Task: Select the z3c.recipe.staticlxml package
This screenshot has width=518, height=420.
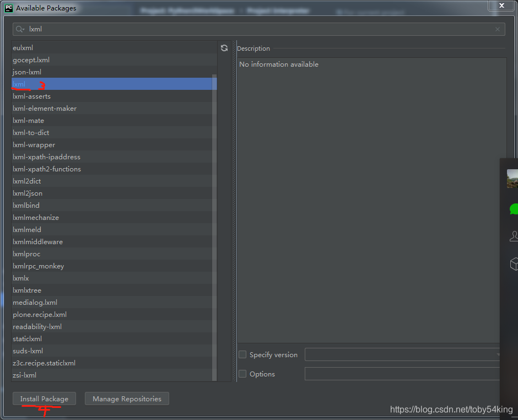Action: coord(114,363)
